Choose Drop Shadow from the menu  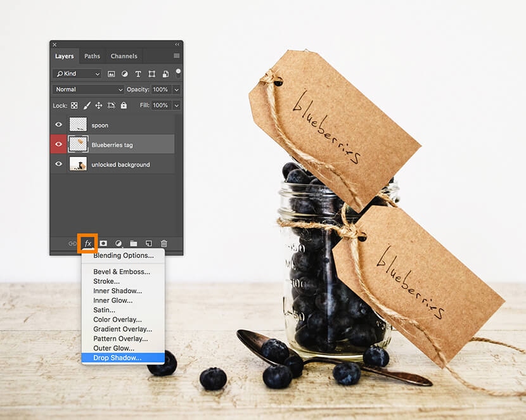(117, 358)
